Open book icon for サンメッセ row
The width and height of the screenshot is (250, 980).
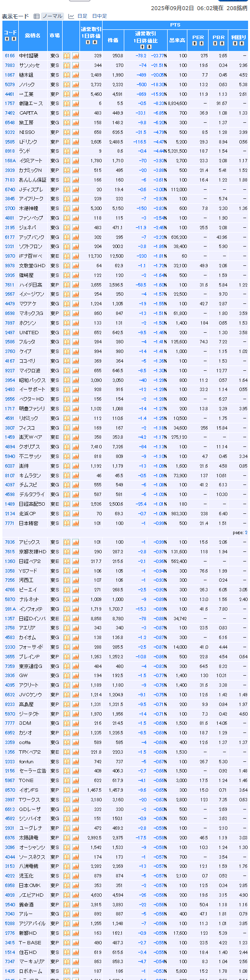[66, 65]
